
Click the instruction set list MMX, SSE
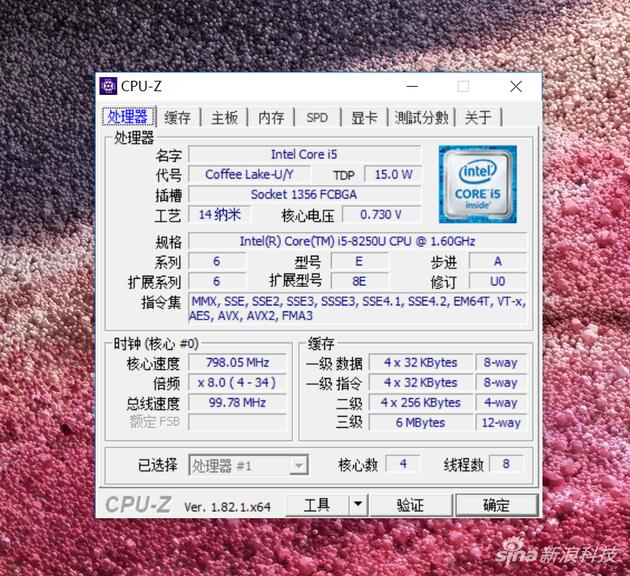pos(357,308)
